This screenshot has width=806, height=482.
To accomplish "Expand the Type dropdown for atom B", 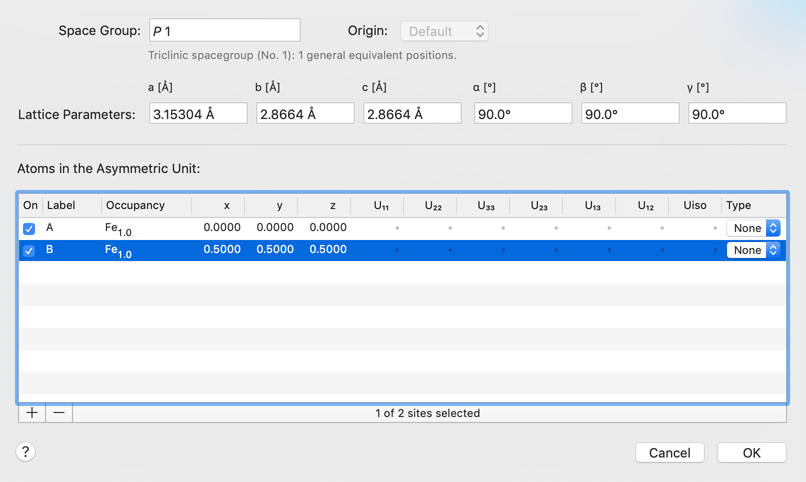I will 753,250.
